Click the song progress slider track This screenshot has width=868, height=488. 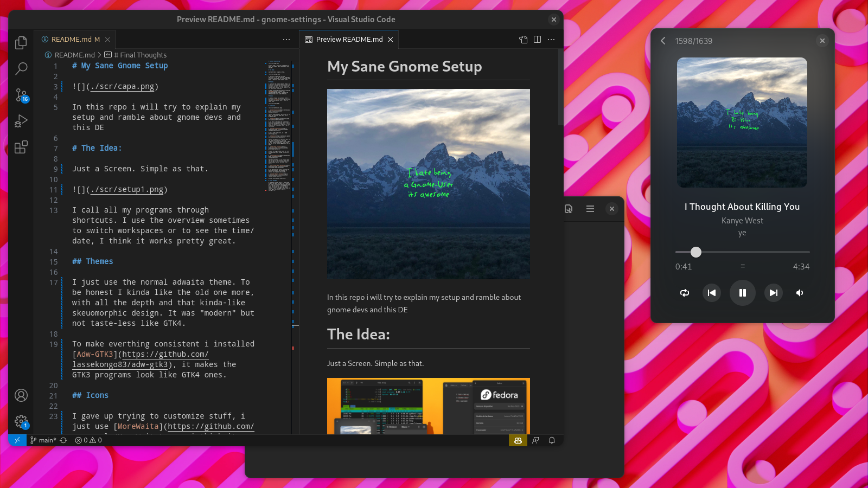[759, 252]
